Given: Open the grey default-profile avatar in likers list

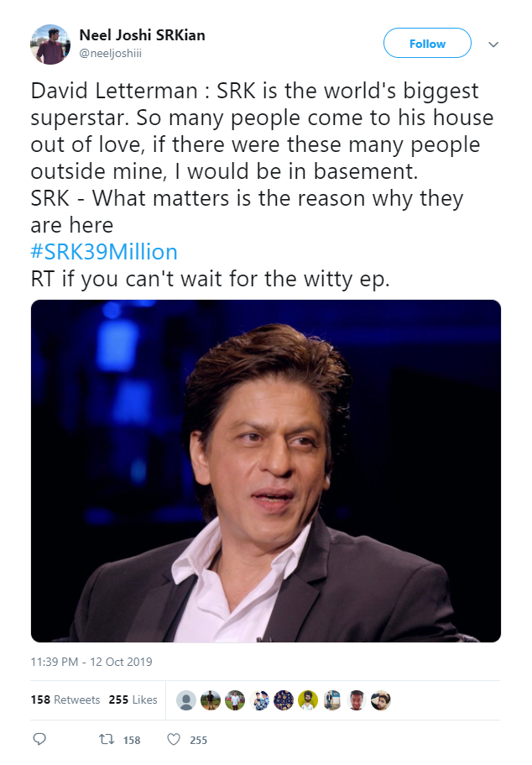Looking at the screenshot, I should [185, 700].
